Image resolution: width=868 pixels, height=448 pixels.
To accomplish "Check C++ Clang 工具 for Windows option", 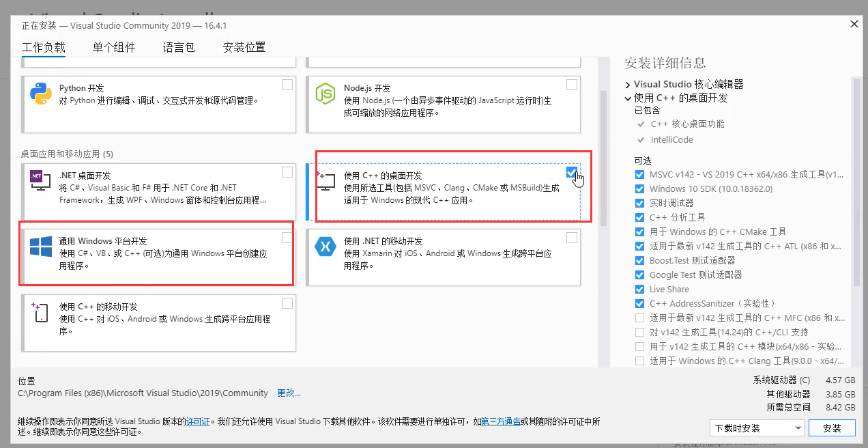I will click(639, 361).
